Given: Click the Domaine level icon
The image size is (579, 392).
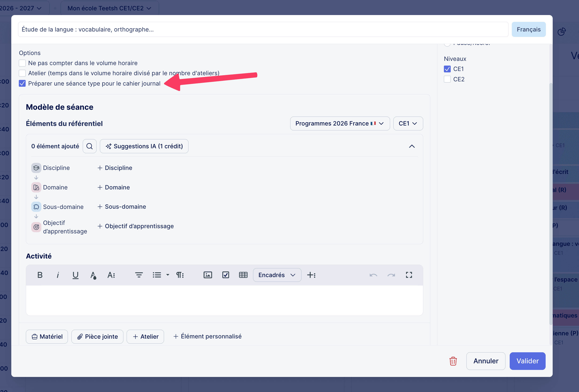Looking at the screenshot, I should pos(36,187).
